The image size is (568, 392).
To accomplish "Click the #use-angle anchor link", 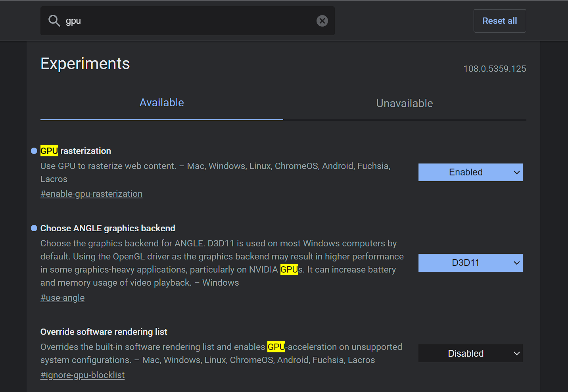I will 62,298.
